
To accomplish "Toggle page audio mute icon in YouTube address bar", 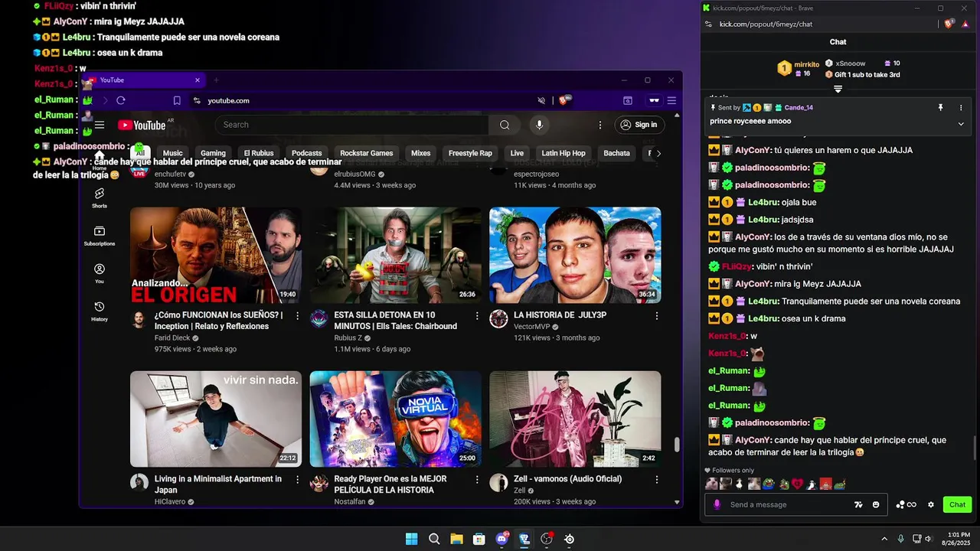I will [541, 100].
